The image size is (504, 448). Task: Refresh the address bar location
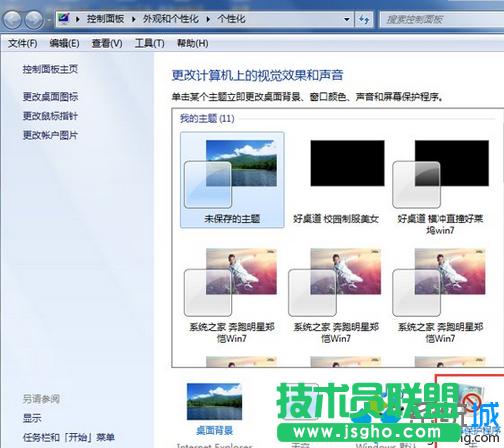tap(364, 19)
